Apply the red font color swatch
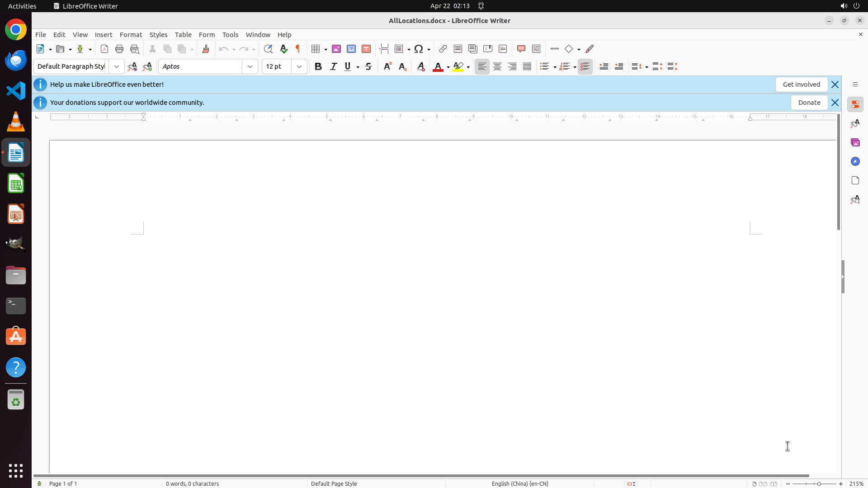868x488 pixels. pos(438,66)
